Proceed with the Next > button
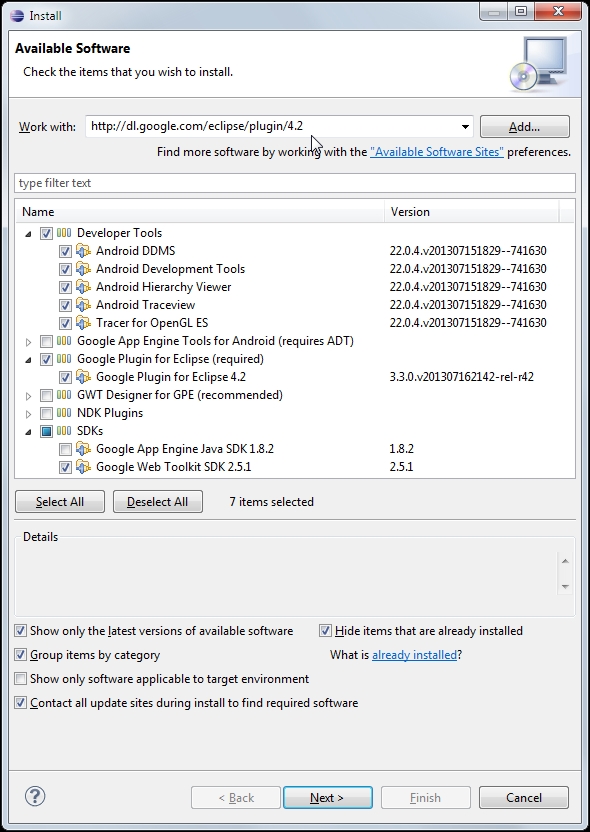Viewport: 590px width, 832px height. 327,798
